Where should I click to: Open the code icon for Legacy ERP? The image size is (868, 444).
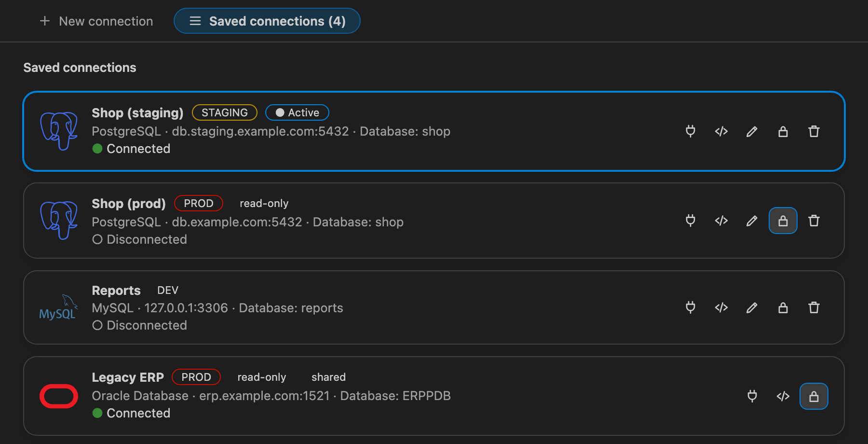pos(783,396)
